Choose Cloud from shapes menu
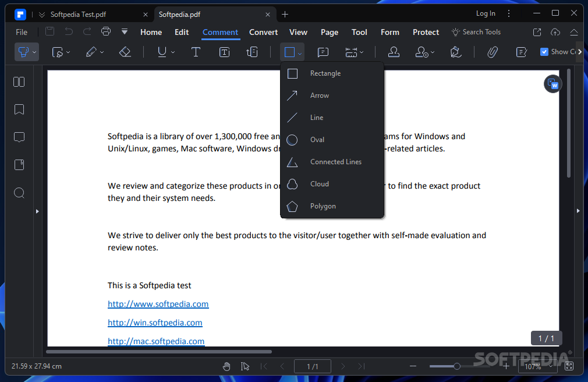The width and height of the screenshot is (588, 382). [x=332, y=184]
